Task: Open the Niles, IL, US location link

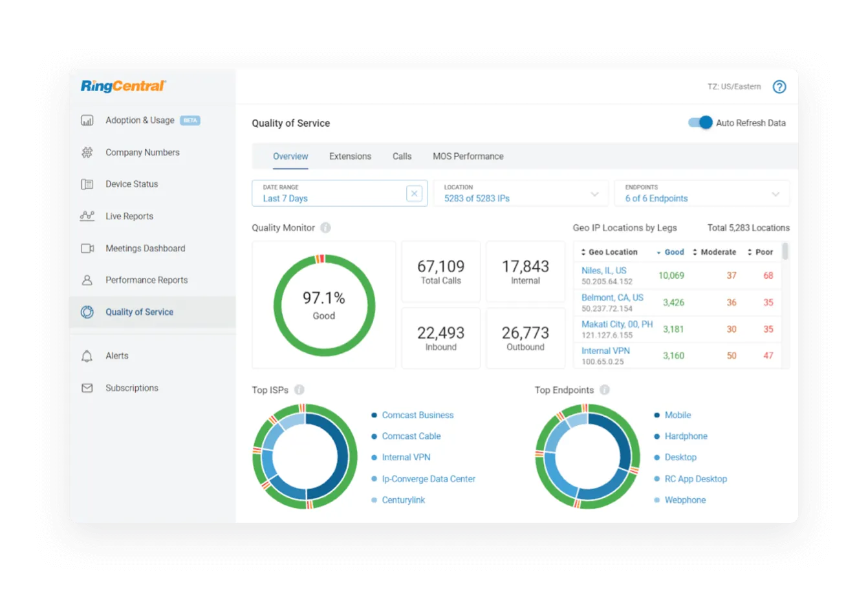Action: point(603,270)
